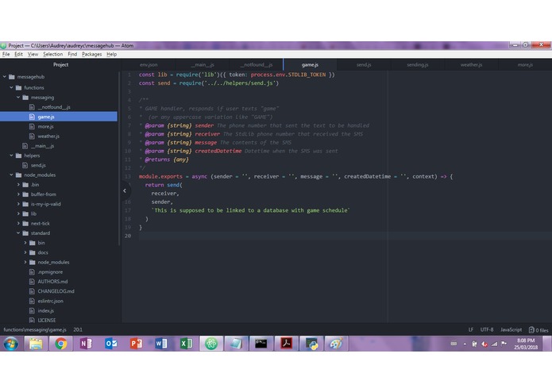Viewport: 552px width, 392px height.
Task: Open OneNote from the taskbar
Action: [86, 344]
